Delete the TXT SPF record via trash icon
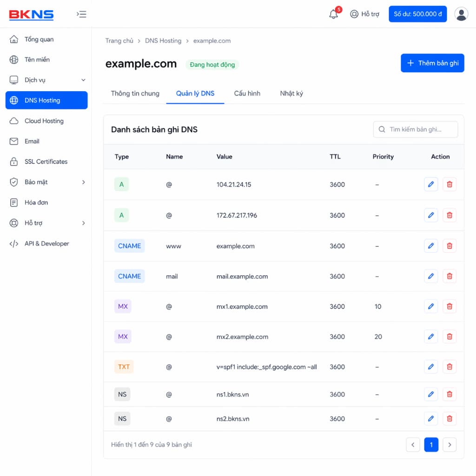Screen dimensions: 476x476 pos(449,366)
